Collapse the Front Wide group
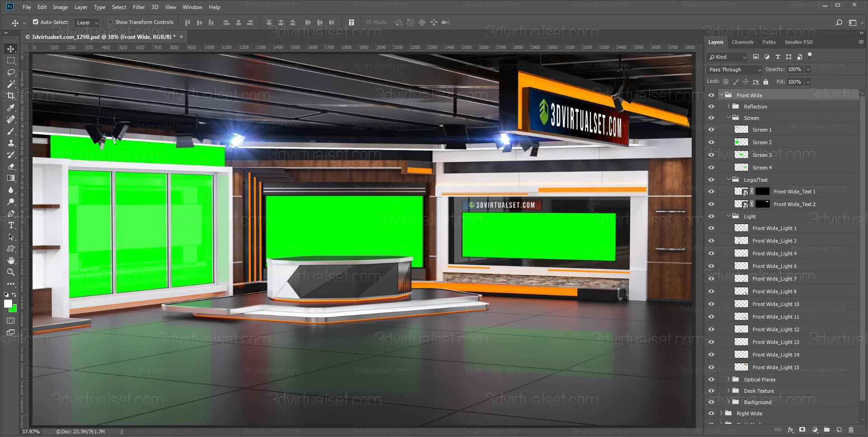The image size is (868, 437). coord(722,95)
